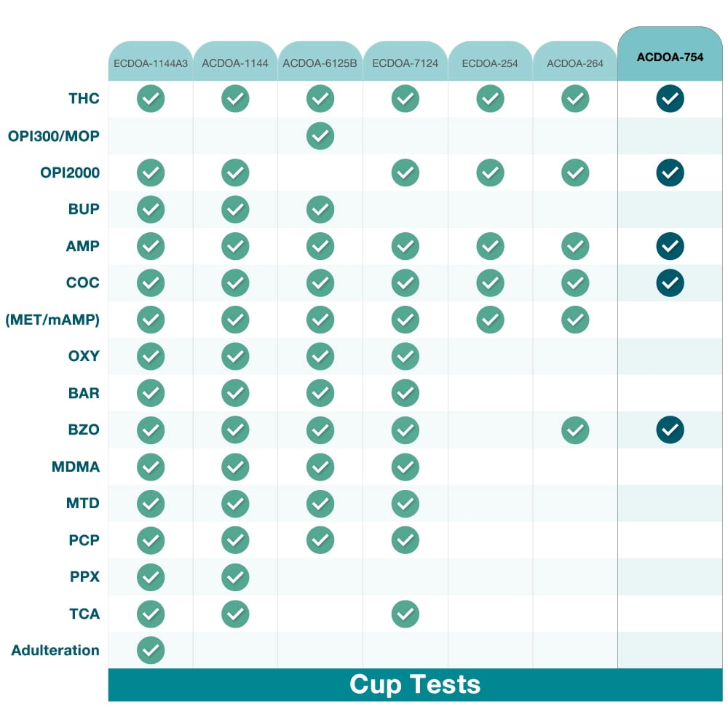Select the ECDOA-1144A3 column header
This screenshot has height=728, width=728.
151,63
